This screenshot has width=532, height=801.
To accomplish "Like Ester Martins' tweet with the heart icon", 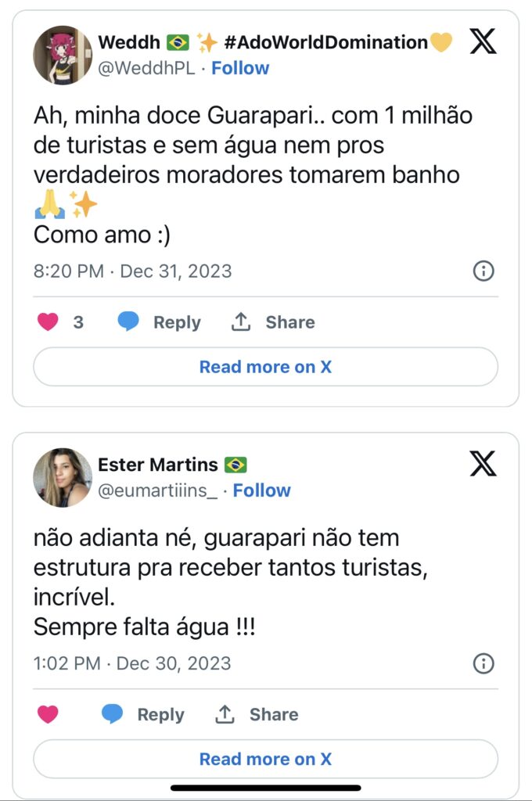I will click(x=49, y=714).
